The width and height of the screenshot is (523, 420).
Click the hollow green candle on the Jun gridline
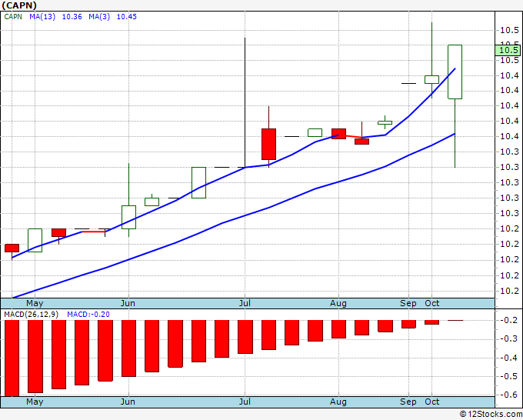[128, 217]
